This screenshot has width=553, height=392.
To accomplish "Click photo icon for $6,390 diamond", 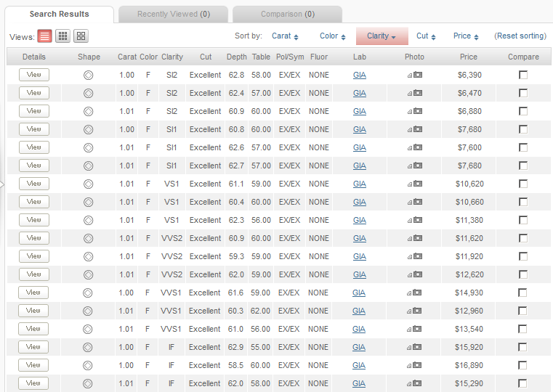I will [x=414, y=75].
